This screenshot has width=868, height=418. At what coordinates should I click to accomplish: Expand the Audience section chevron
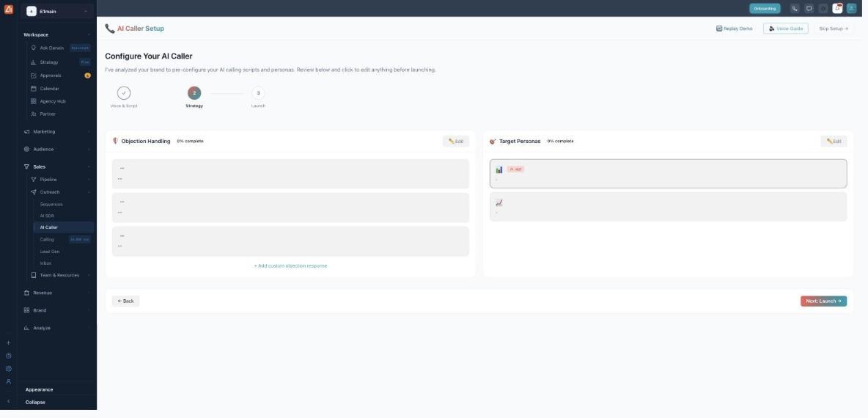coord(89,150)
